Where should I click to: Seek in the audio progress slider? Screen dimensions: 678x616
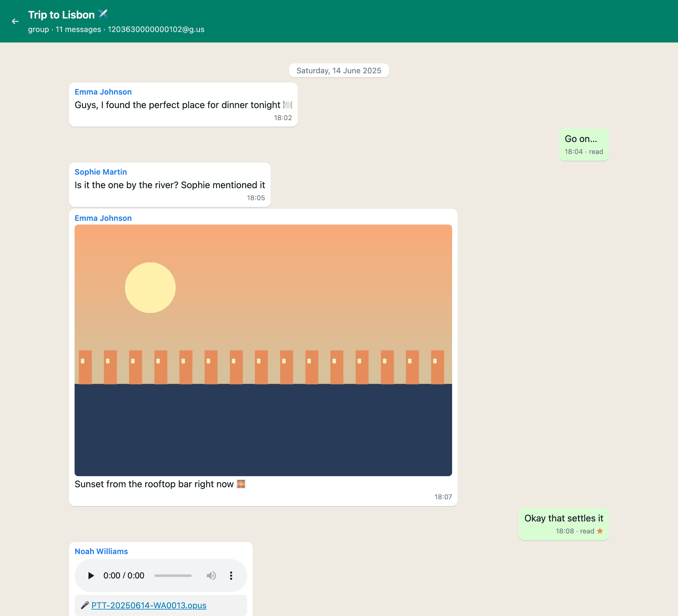[x=173, y=576]
